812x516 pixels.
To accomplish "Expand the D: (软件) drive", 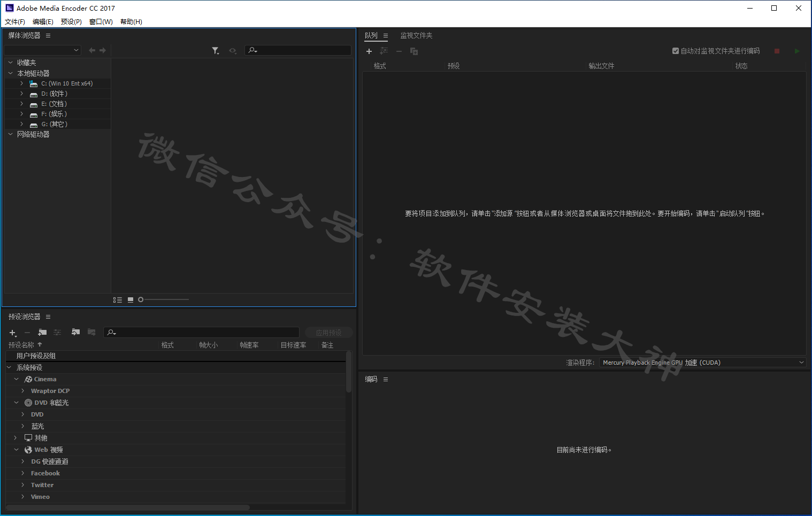I will click(21, 94).
